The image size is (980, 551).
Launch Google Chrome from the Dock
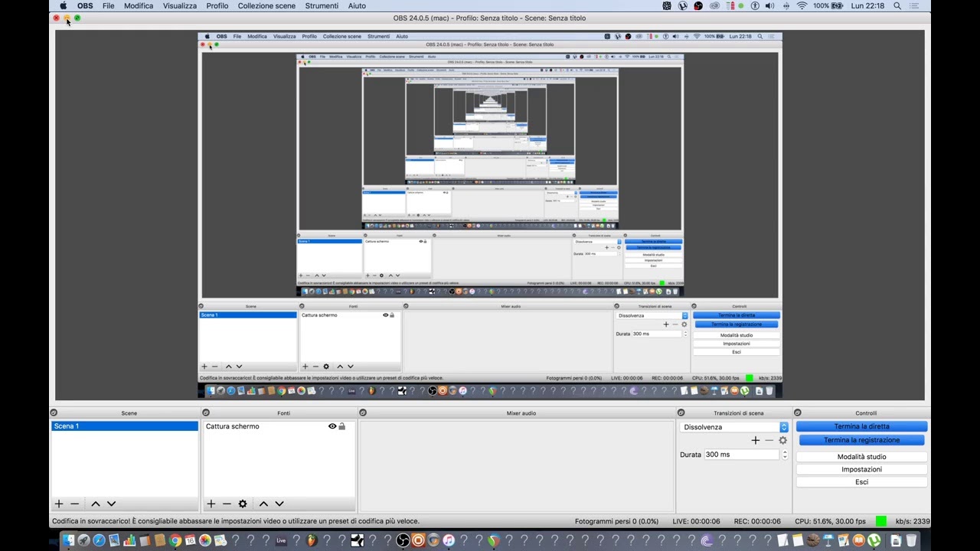point(175,541)
